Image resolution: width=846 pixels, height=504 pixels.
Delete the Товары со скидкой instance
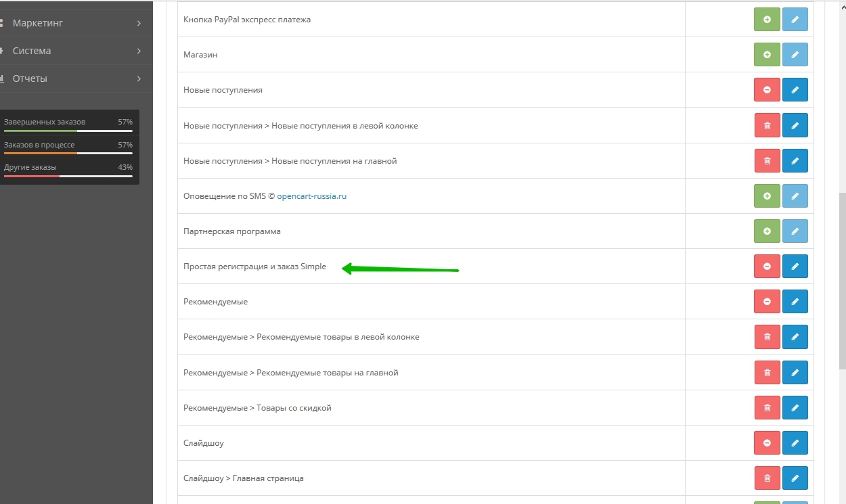point(767,408)
